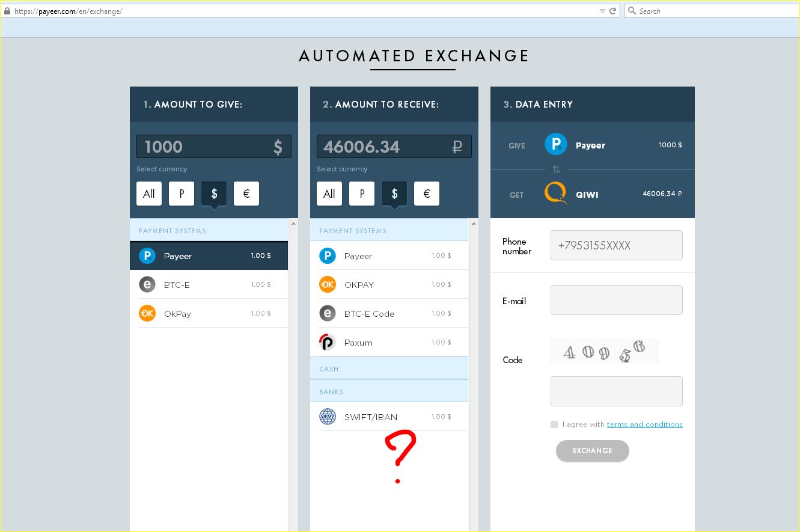Focus the captcha Code input field
Viewport: 800px width, 532px height.
coord(617,391)
